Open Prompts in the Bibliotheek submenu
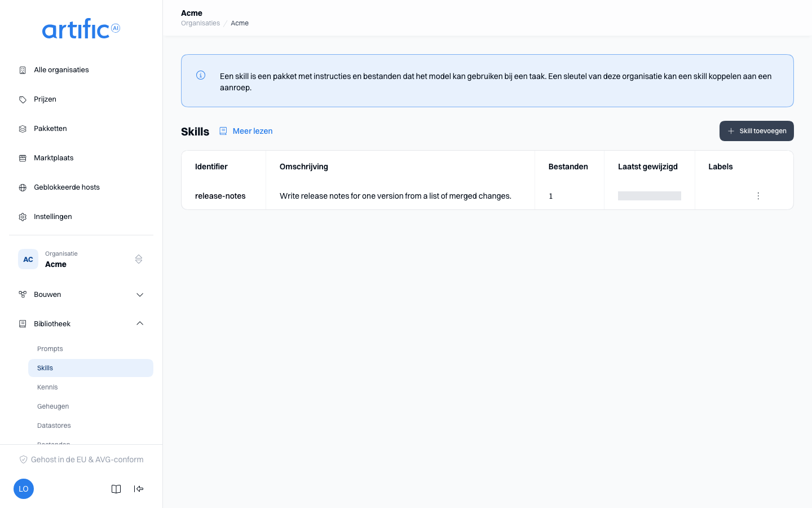The image size is (812, 508). pos(91,349)
